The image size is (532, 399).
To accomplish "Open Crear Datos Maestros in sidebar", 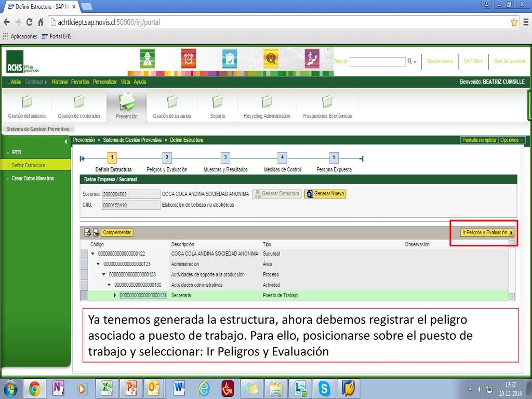I will tap(33, 179).
